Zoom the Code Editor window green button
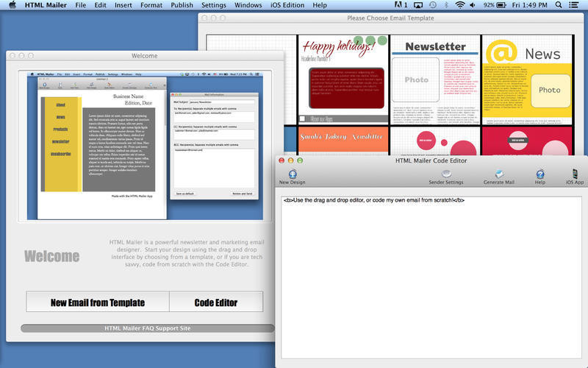The height and width of the screenshot is (368, 588). (x=300, y=160)
